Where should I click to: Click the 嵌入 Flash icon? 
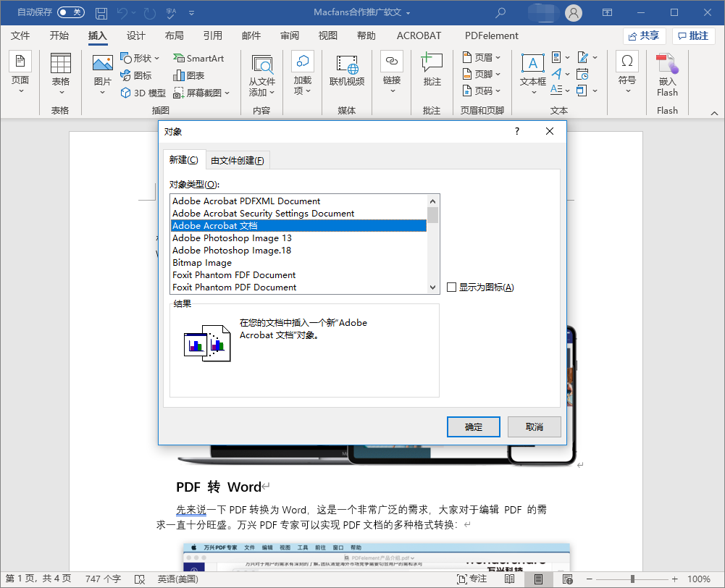(666, 75)
